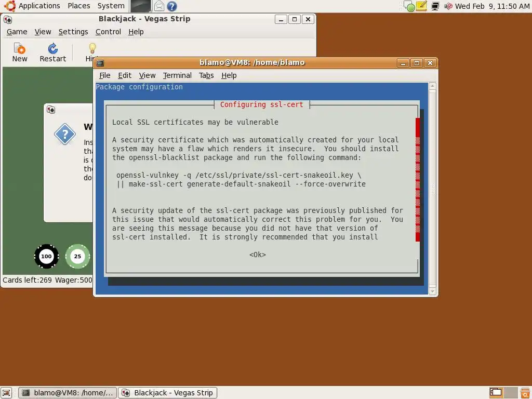
Task: Switch to Blackjack - Vegas Strip taskbar button
Action: coord(168,393)
